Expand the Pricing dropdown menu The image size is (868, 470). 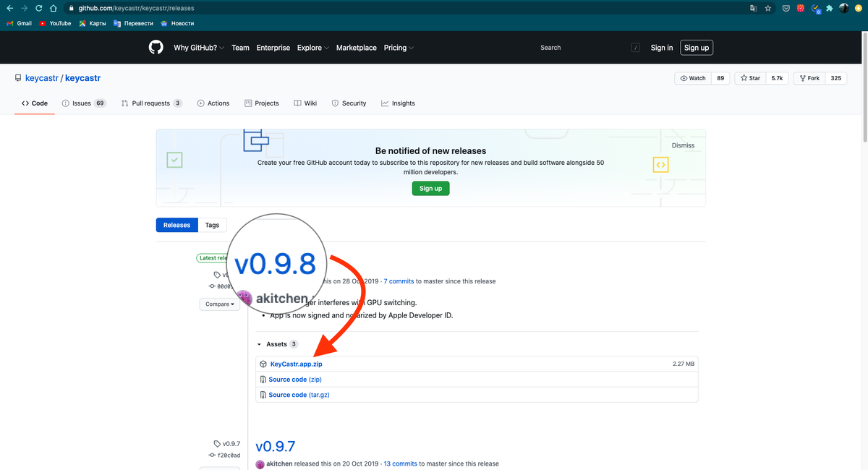tap(399, 48)
